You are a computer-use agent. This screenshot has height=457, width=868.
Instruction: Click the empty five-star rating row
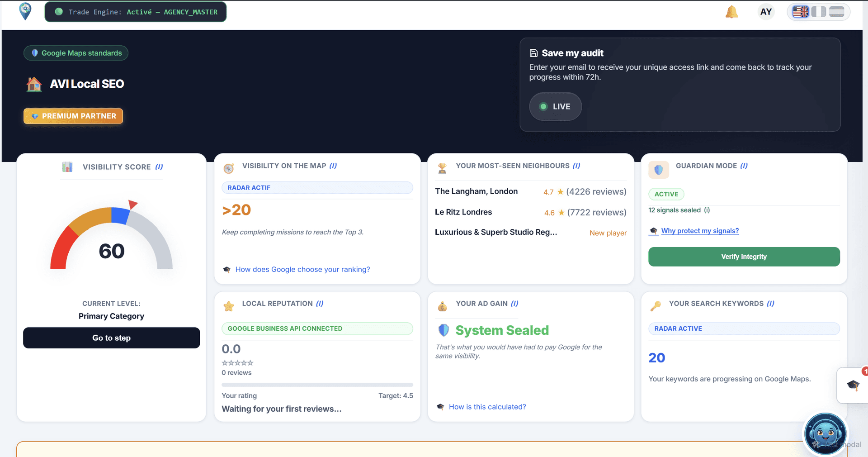[237, 363]
